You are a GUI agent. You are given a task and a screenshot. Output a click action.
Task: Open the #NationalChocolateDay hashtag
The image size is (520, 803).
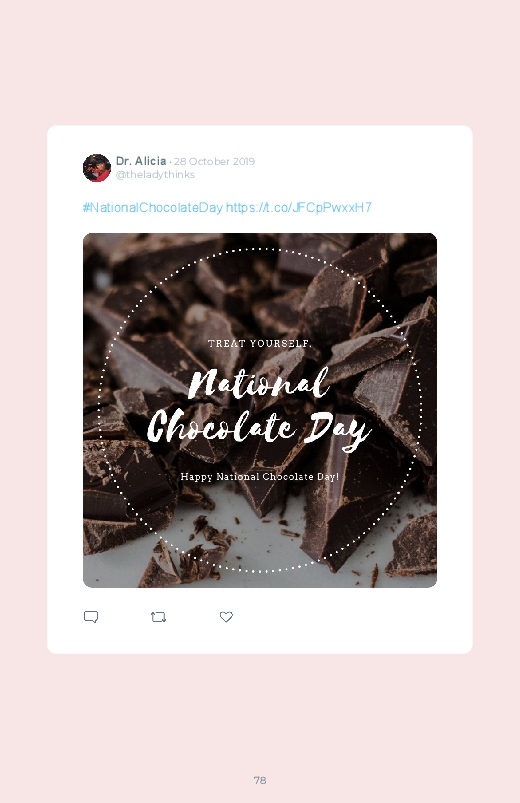coord(153,207)
